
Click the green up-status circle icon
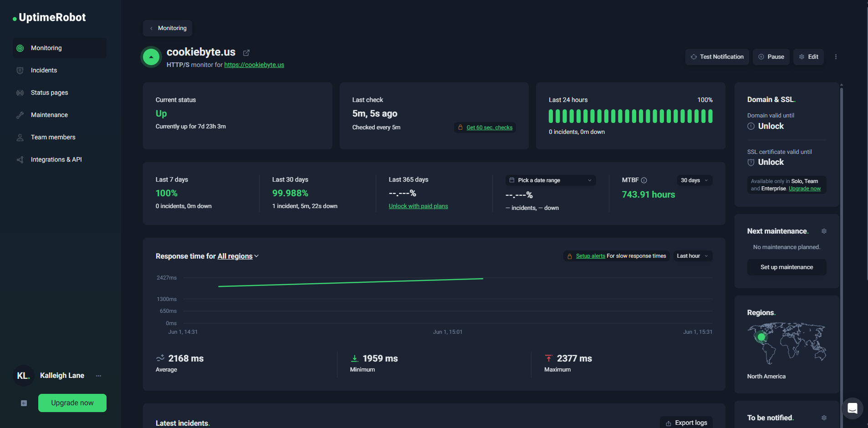tap(151, 57)
